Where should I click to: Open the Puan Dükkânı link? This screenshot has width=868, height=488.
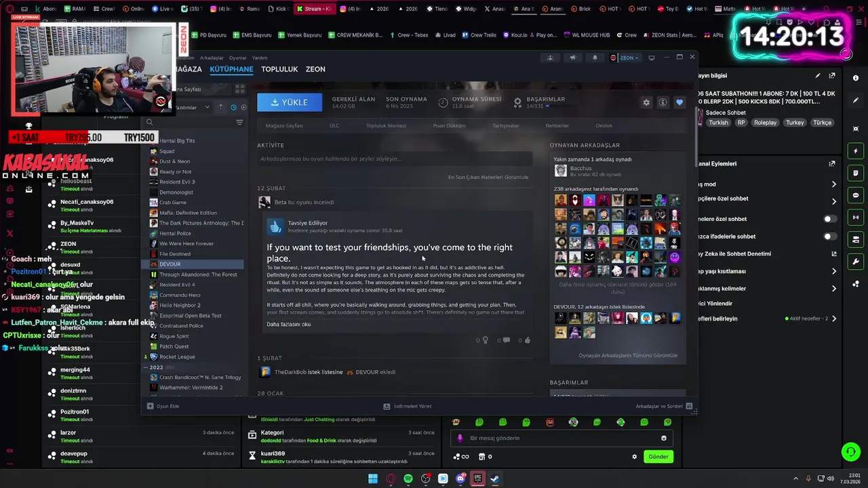pyautogui.click(x=449, y=125)
